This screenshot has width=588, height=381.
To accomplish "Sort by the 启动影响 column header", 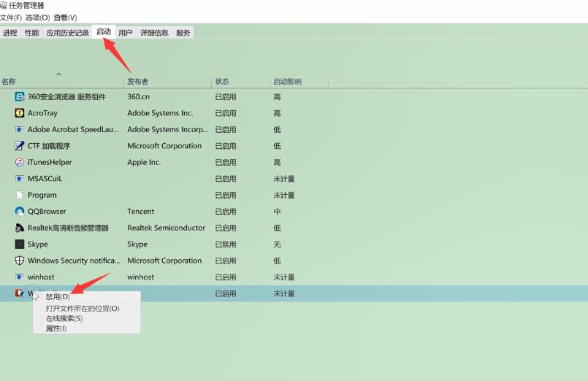I will 287,81.
